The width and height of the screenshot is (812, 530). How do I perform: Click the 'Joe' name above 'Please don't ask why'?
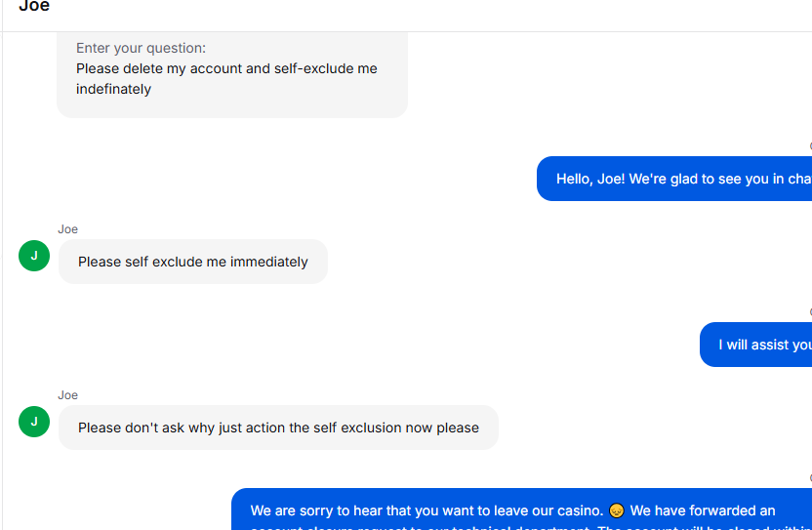click(x=68, y=394)
